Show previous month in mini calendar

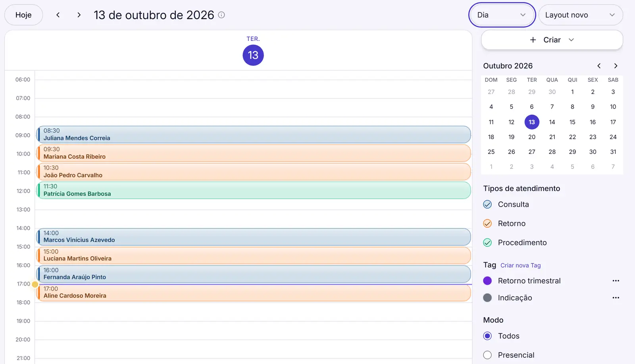(x=599, y=66)
